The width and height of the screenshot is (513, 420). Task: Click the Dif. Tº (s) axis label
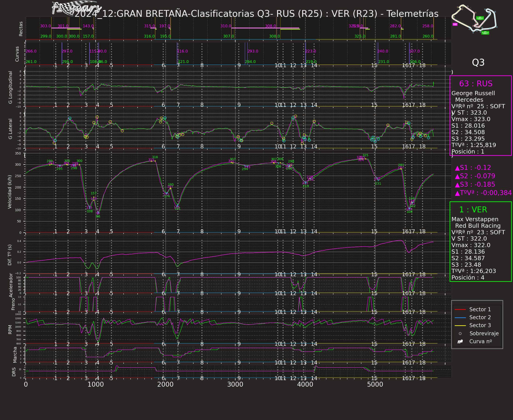[x=10, y=255]
